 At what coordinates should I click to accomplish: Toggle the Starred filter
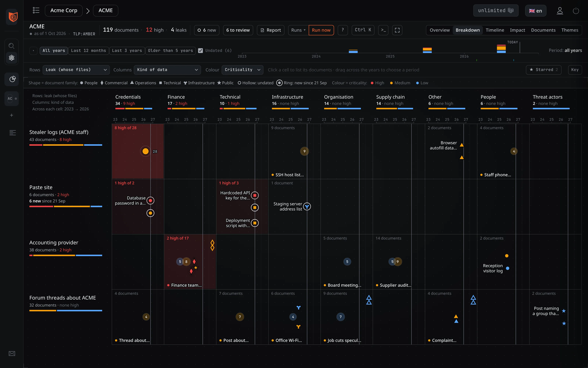coord(544,70)
